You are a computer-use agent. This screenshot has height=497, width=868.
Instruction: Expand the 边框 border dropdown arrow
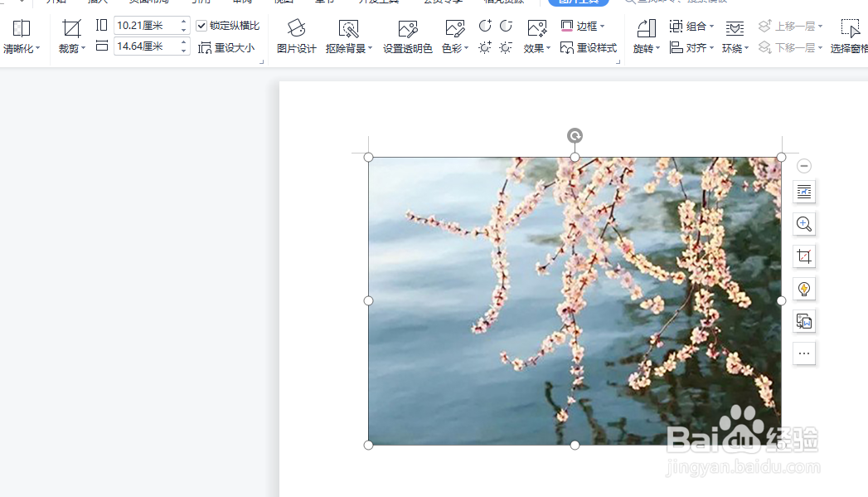(602, 26)
